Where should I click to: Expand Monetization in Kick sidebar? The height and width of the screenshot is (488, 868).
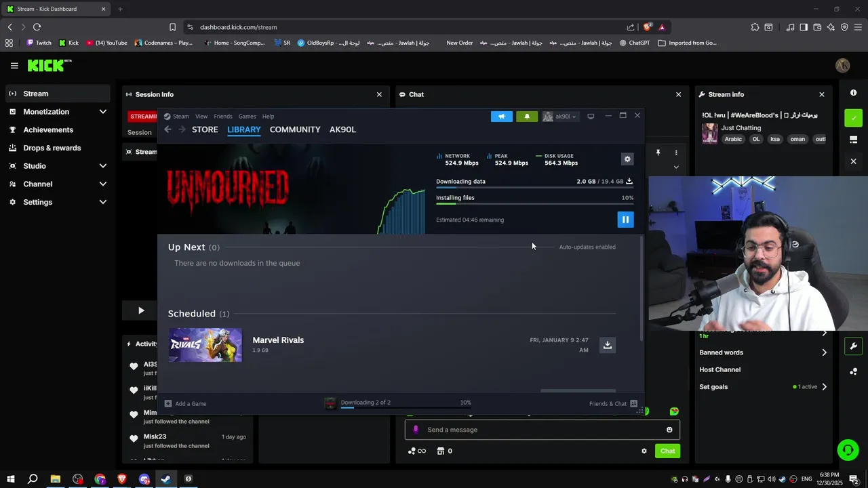58,112
